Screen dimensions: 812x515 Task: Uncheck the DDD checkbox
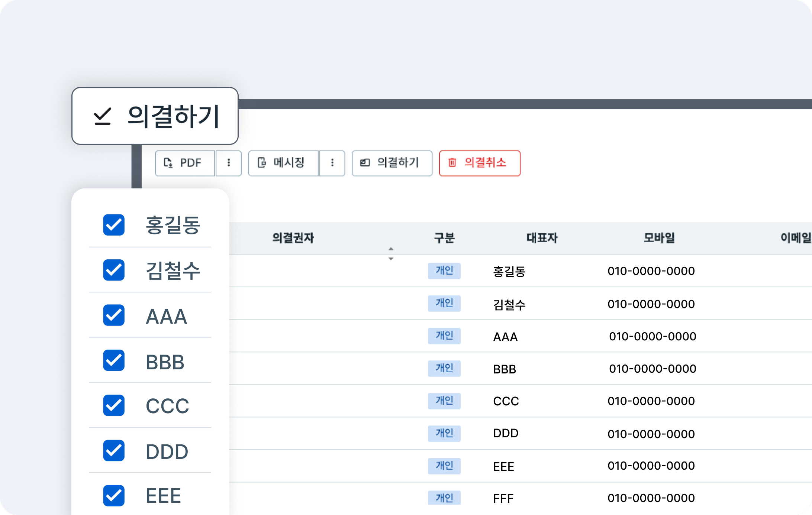(x=114, y=451)
